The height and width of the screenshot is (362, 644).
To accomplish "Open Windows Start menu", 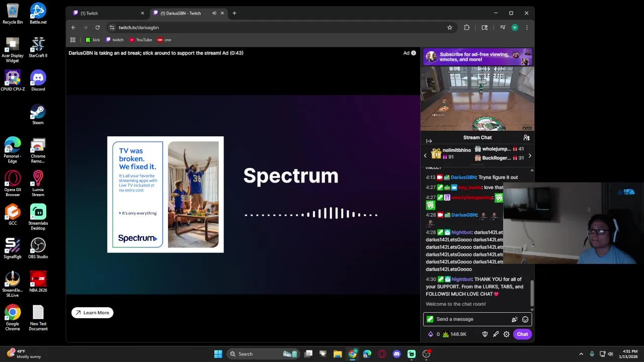I will click(x=218, y=354).
